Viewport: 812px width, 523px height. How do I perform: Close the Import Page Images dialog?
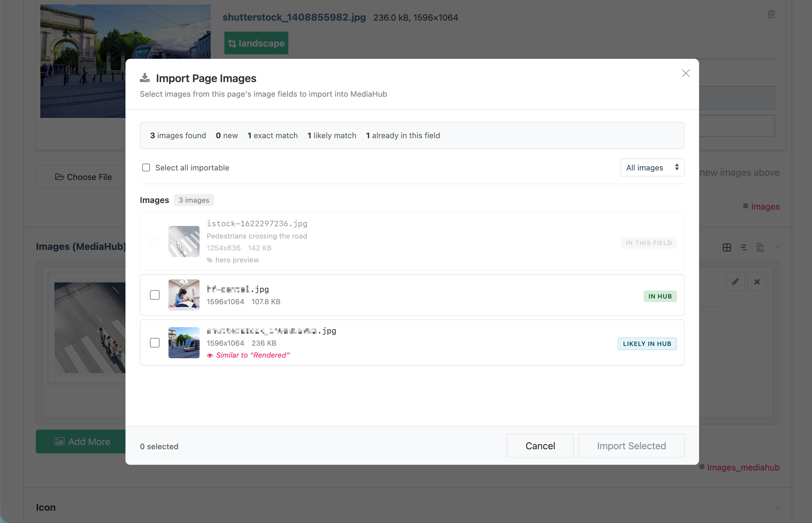(x=686, y=73)
